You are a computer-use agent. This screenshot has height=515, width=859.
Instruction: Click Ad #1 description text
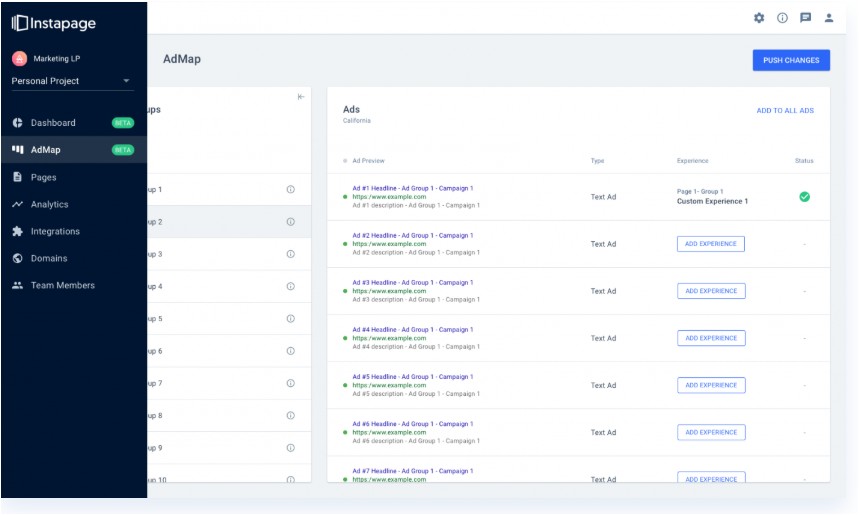coord(416,205)
